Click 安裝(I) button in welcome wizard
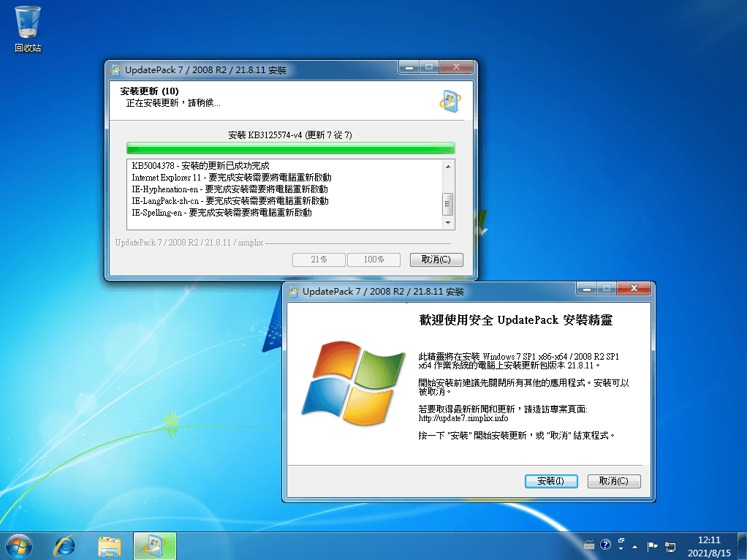Viewport: 747px width, 560px height. [x=551, y=481]
